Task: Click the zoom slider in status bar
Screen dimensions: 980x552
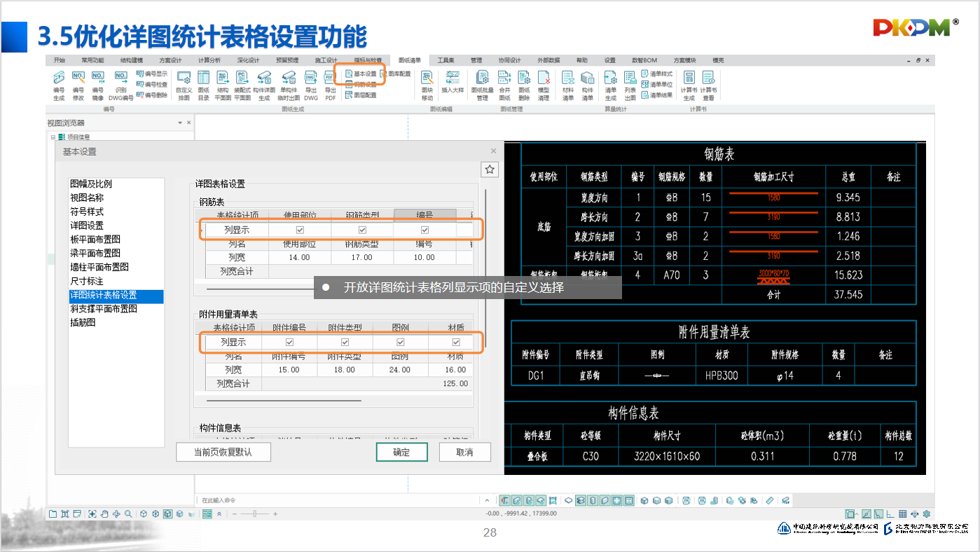Action: pyautogui.click(x=254, y=514)
